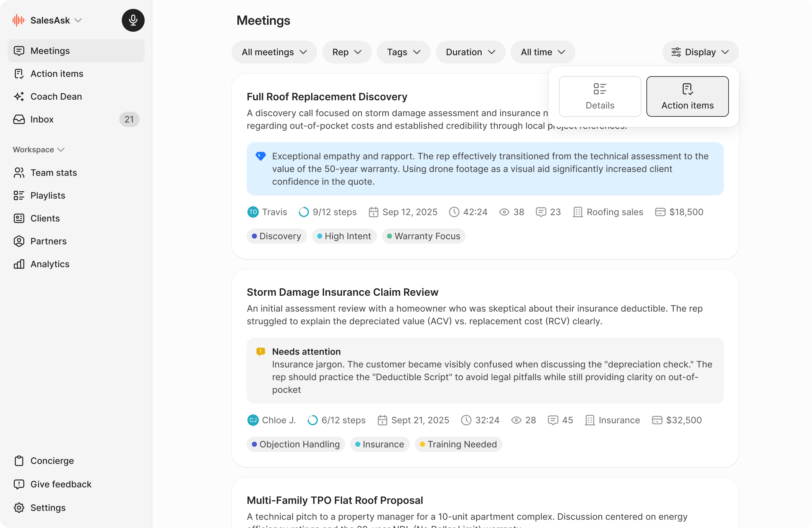Open the Concierge clipboard icon
Viewport: 812px width, 528px height.
pos(19,461)
